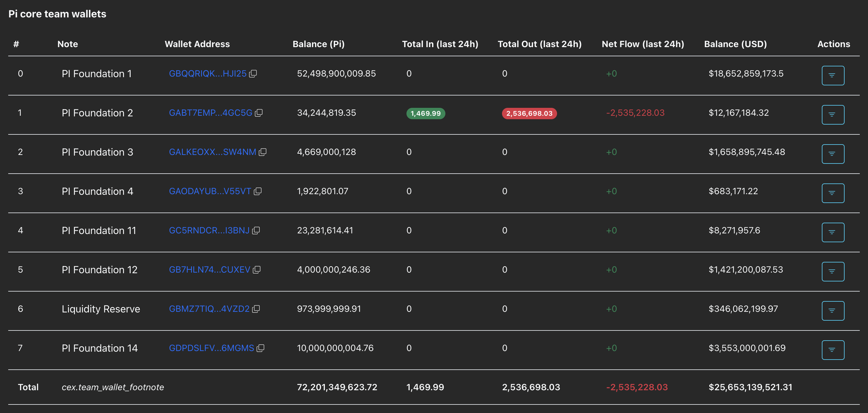Click filter action in PI Foundation 3 row
Viewport: 868px width, 413px height.
pos(833,154)
